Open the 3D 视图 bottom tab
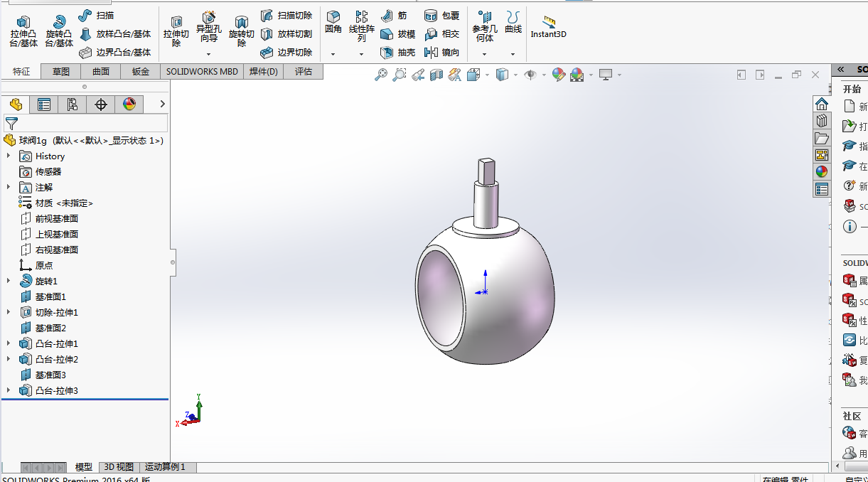The width and height of the screenshot is (868, 482). (x=119, y=467)
